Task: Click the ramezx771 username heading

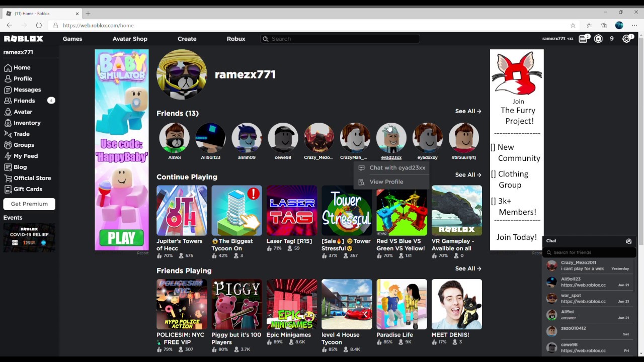Action: click(245, 74)
